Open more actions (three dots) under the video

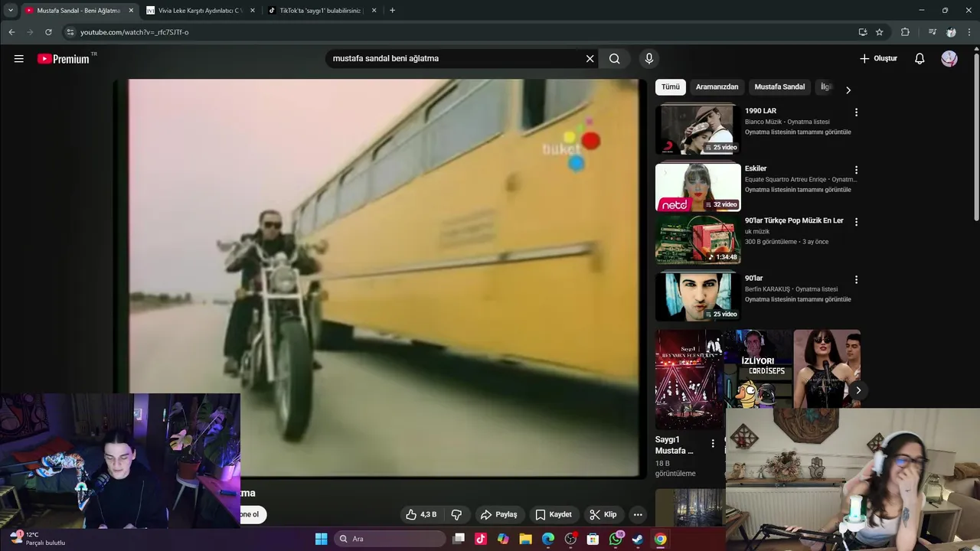[x=638, y=514]
